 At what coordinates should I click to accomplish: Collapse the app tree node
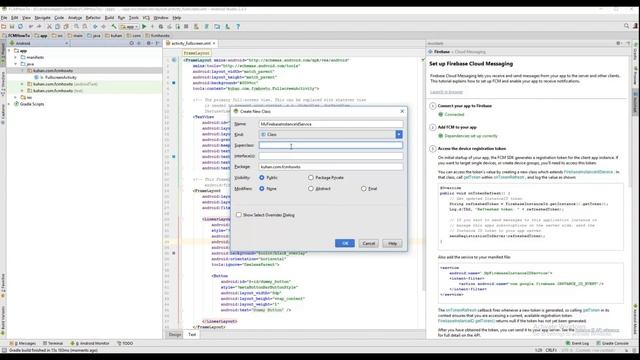pos(10,51)
